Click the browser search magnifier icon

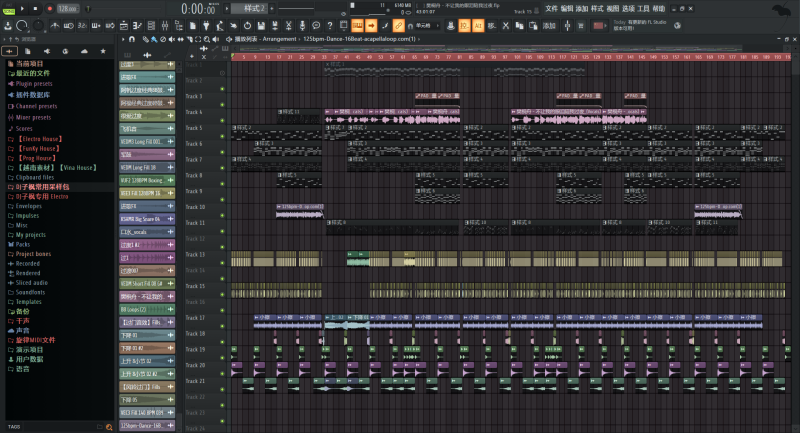[109, 427]
